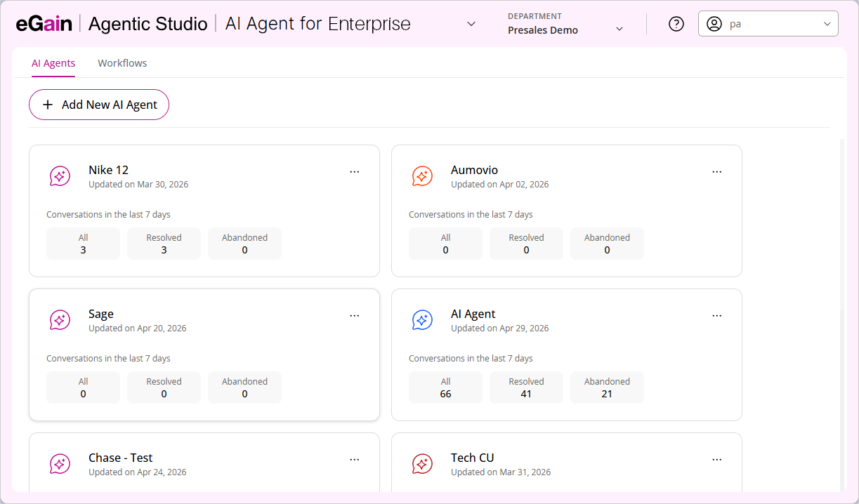859x504 pixels.
Task: Open the Sage more options menu
Action: (355, 315)
